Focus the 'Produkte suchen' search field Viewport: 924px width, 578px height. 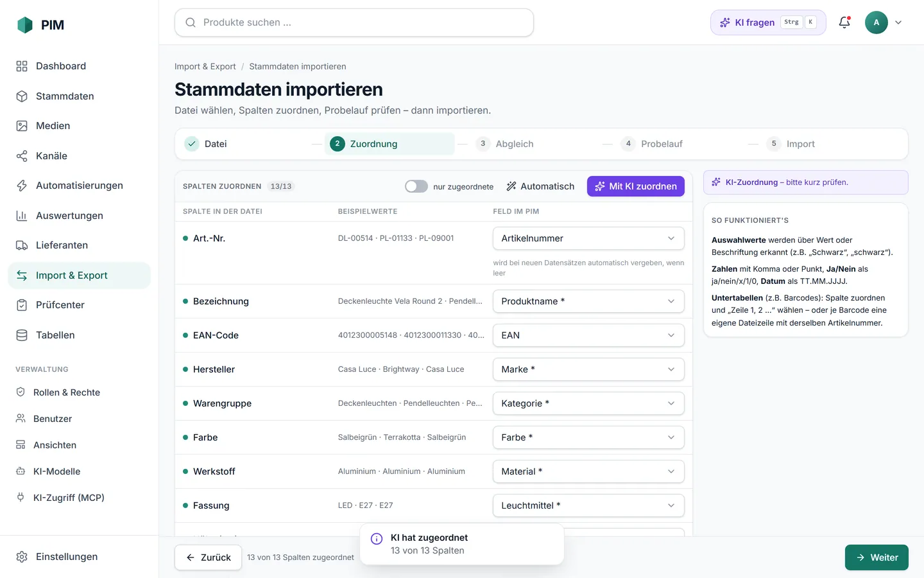tap(354, 22)
